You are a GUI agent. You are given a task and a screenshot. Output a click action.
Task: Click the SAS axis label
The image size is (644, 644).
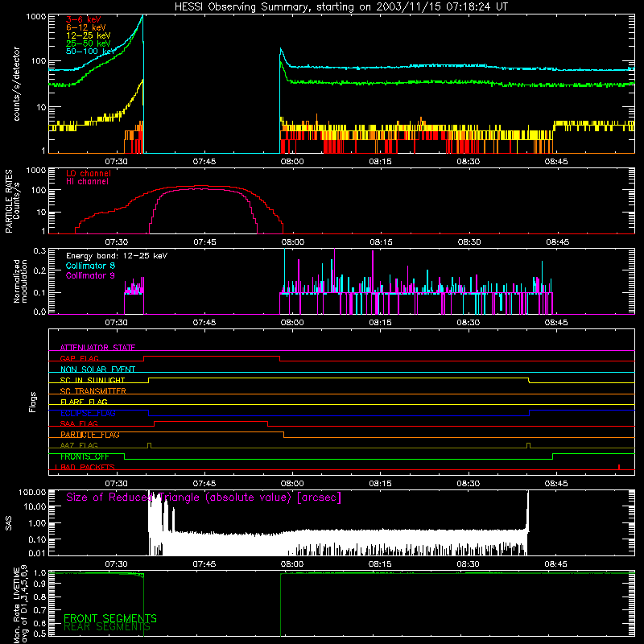(x=9, y=522)
